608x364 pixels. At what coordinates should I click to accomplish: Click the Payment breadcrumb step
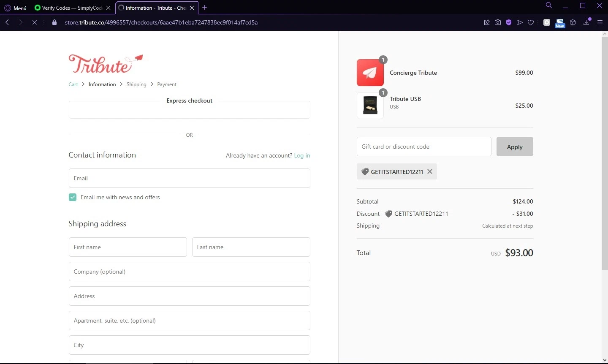point(167,84)
